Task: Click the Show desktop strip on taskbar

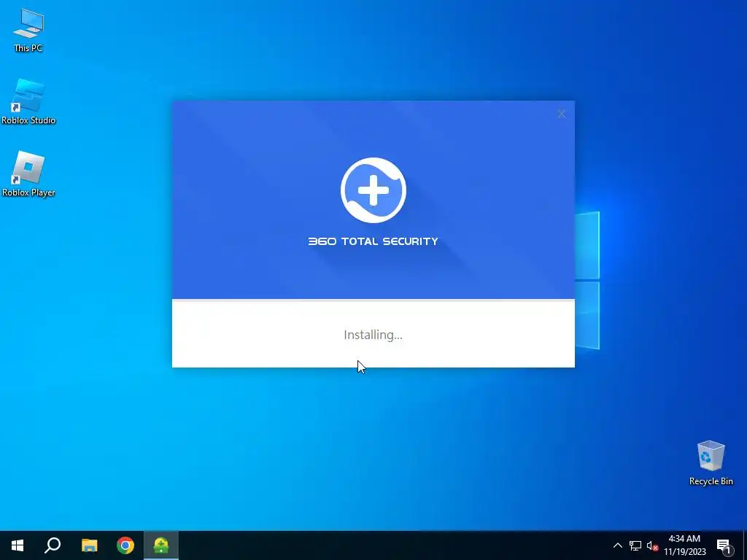Action: pyautogui.click(x=745, y=545)
